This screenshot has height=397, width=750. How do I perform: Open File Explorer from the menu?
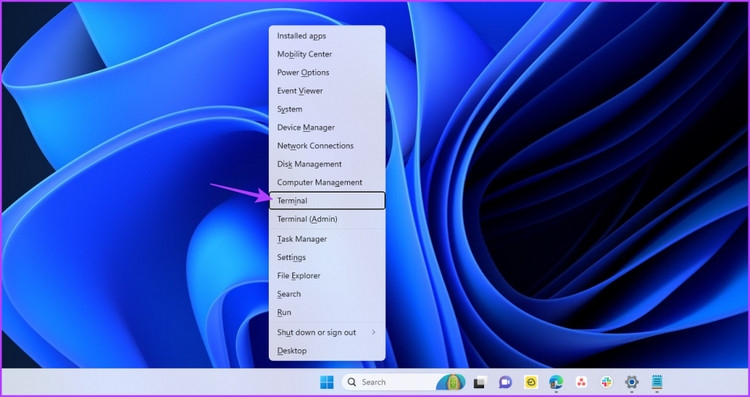tap(327, 276)
